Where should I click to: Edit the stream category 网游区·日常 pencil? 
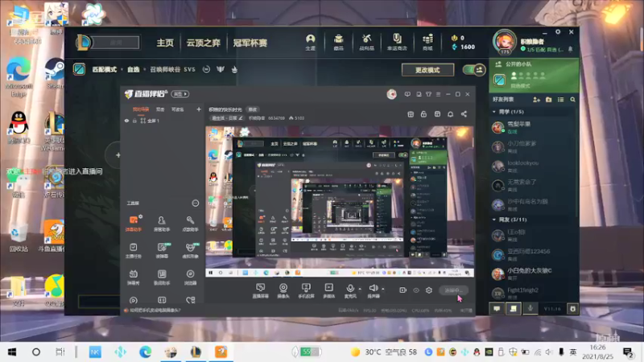[x=241, y=118]
